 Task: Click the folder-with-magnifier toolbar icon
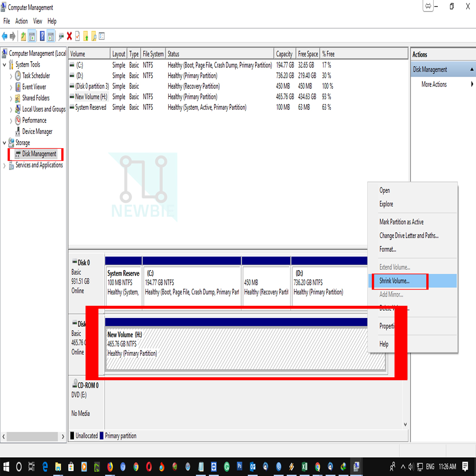(93, 36)
